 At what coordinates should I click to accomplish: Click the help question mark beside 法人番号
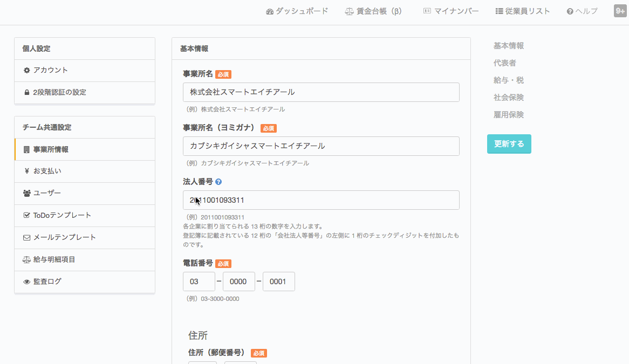[x=218, y=182]
